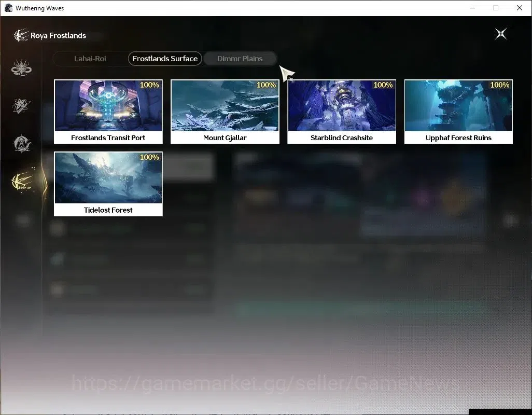Minimize the Wuthering Waves window
This screenshot has height=415, width=532.
472,8
